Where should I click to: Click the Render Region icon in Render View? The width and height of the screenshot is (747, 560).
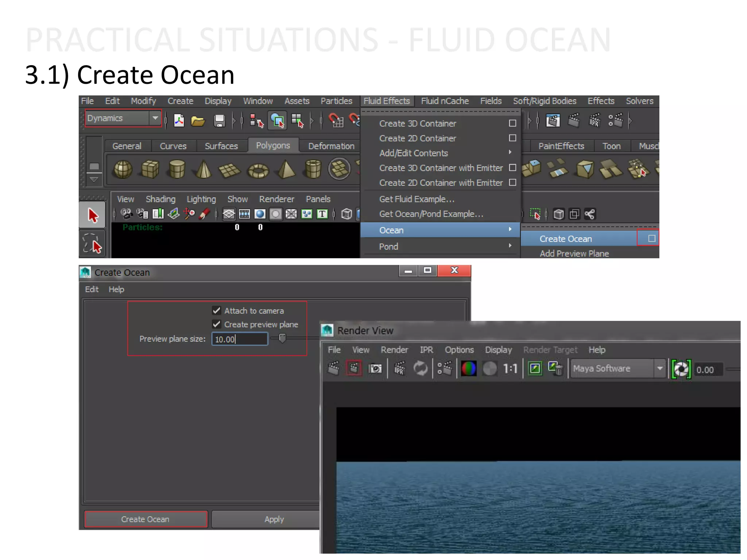pos(354,368)
